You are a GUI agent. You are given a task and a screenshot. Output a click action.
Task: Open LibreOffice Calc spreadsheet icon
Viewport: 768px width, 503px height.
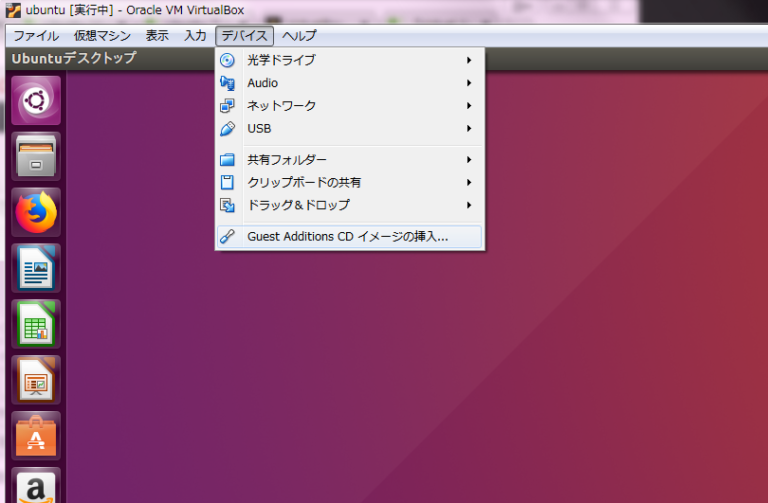36,324
